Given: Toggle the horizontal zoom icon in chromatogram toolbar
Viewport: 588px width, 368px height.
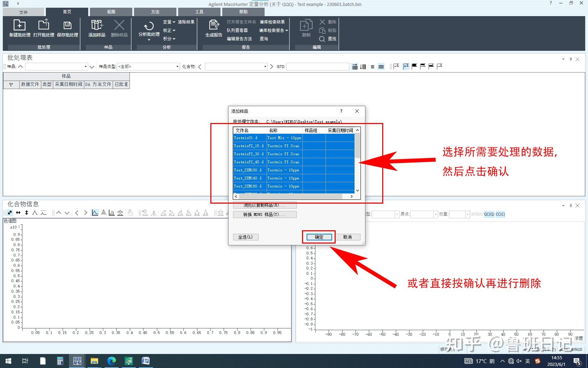Looking at the screenshot, I should pyautogui.click(x=18, y=213).
